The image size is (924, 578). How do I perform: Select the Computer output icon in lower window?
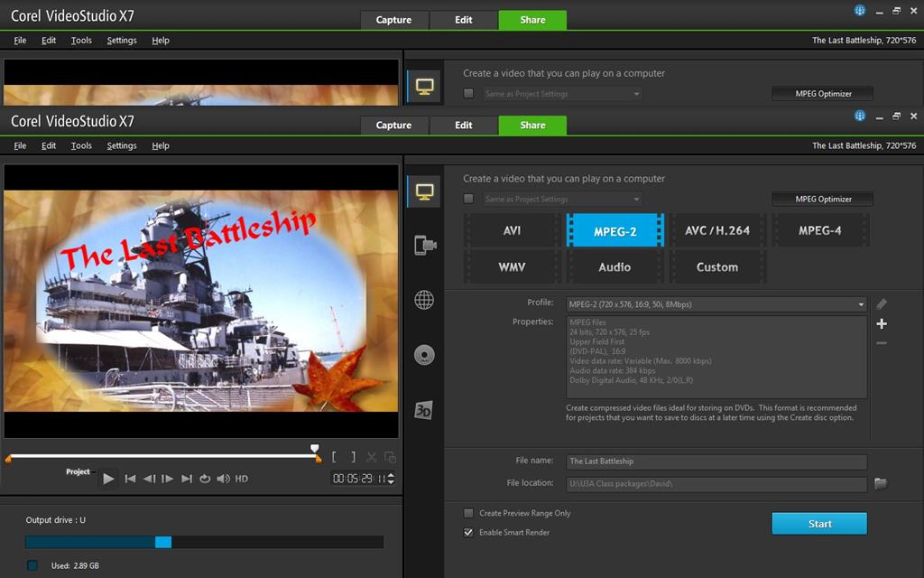[424, 191]
